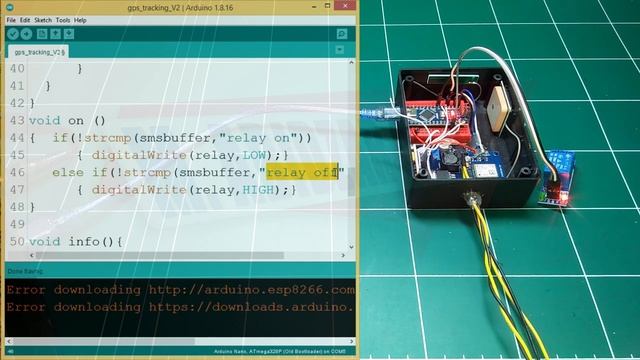The image size is (640, 360).
Task: Click console horizontal scrollbar left arrow
Action: click(9, 341)
